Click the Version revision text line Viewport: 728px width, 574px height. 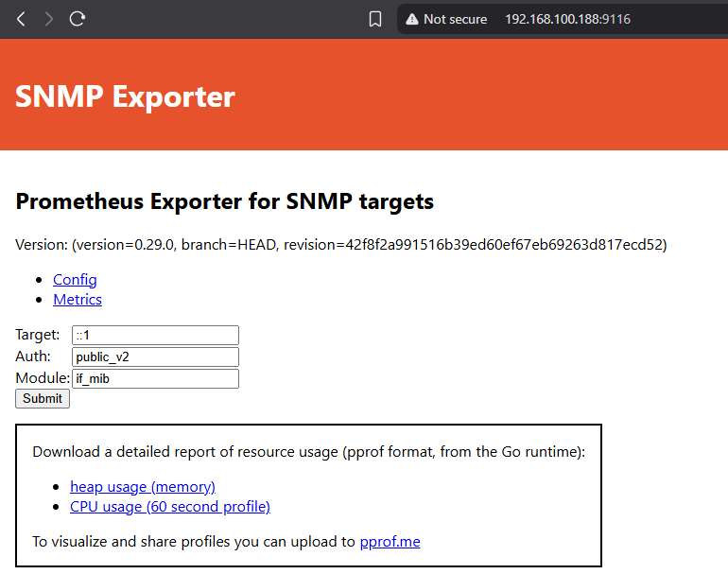(x=341, y=245)
